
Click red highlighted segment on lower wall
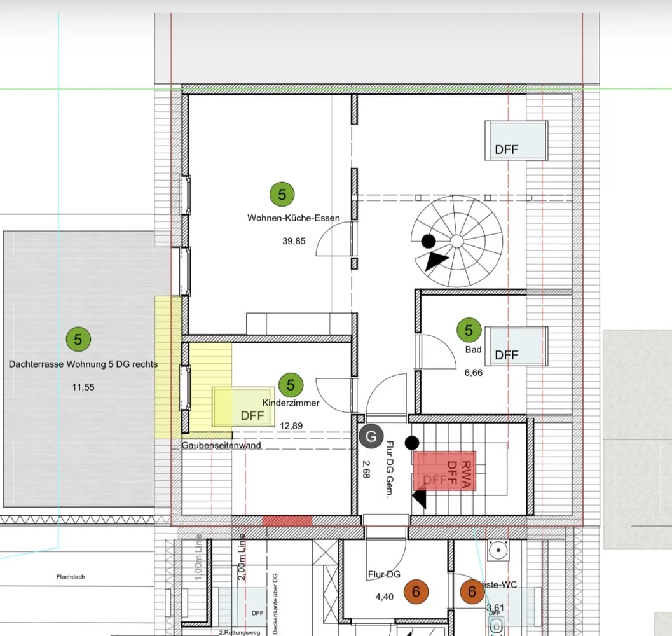287,521
